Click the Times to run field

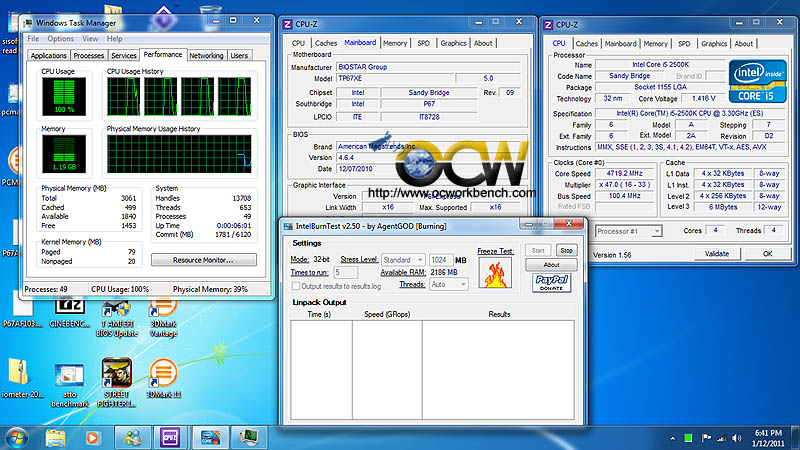pos(345,272)
